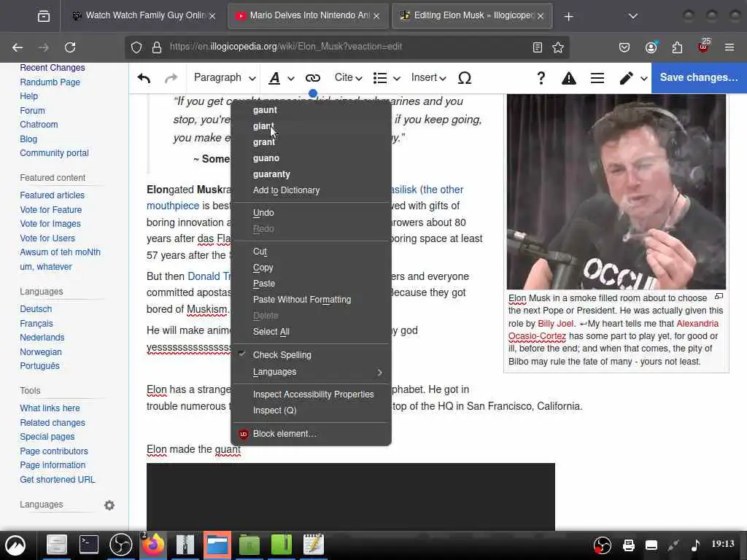Open the list structure bullet menu
This screenshot has height=560, width=747.
click(387, 78)
